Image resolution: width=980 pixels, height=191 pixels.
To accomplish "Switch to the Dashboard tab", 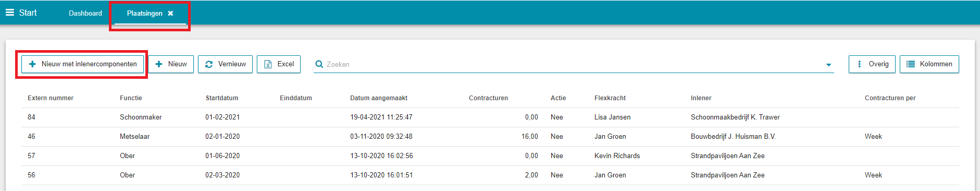I will pyautogui.click(x=85, y=14).
